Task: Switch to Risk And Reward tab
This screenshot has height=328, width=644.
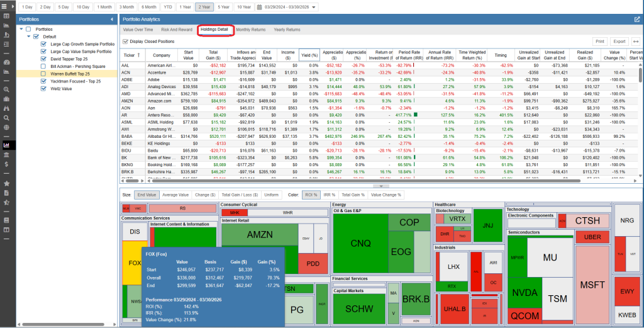Action: coord(177,30)
